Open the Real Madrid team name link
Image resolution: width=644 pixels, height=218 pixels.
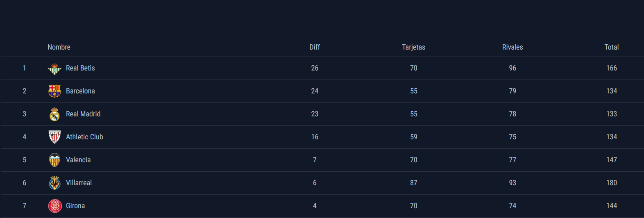coord(83,114)
